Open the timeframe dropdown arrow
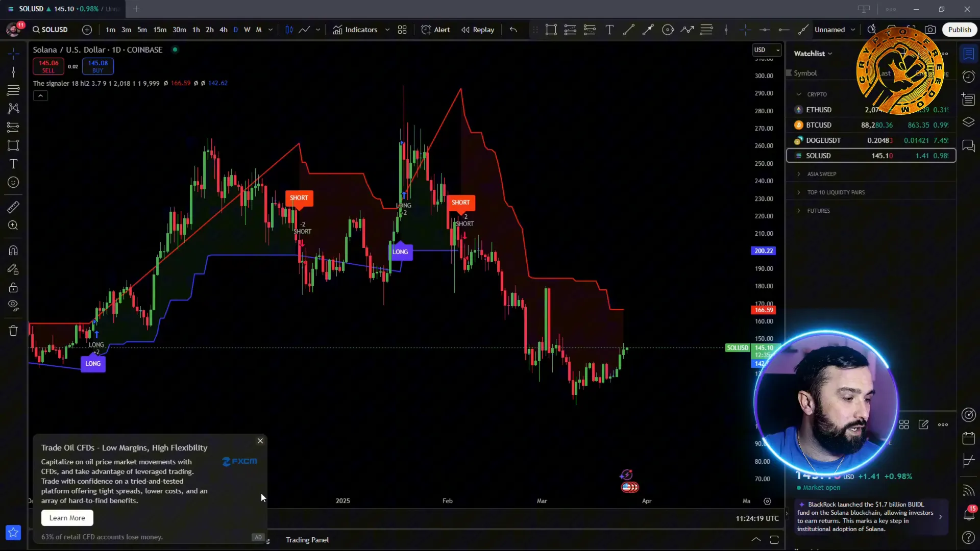Image resolution: width=980 pixels, height=551 pixels. [271, 30]
